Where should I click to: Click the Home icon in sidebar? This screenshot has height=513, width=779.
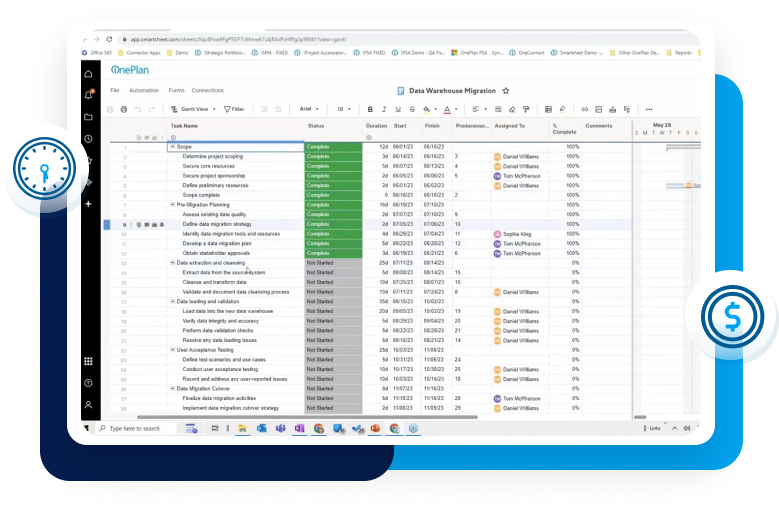pyautogui.click(x=89, y=73)
